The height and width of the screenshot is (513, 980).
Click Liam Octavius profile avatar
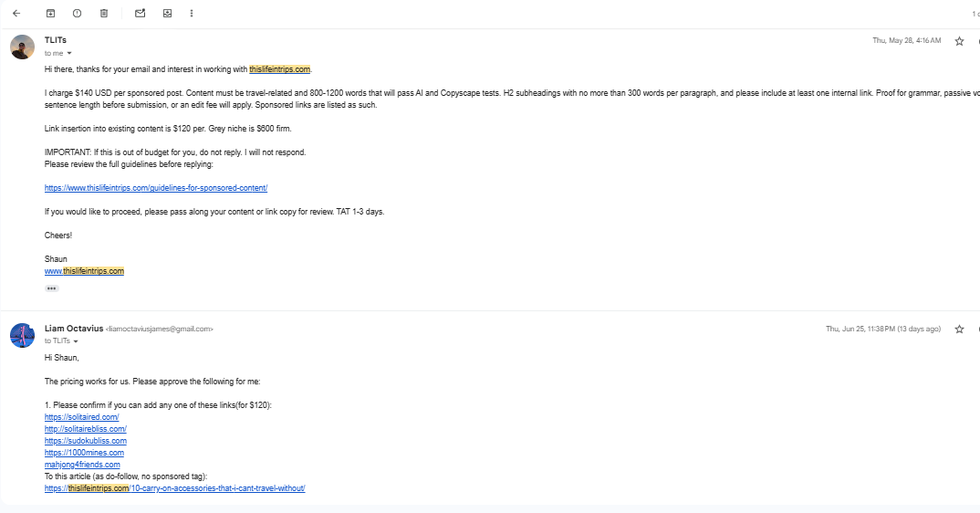(x=23, y=335)
